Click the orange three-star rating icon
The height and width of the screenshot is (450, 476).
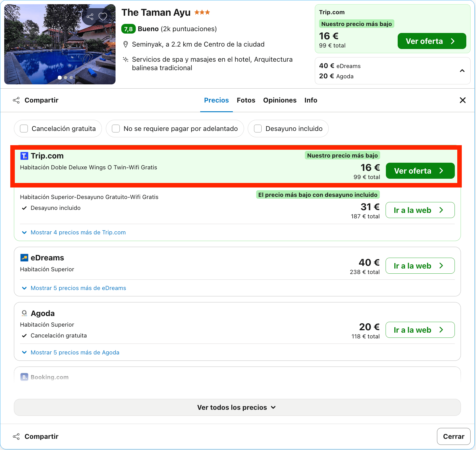202,12
